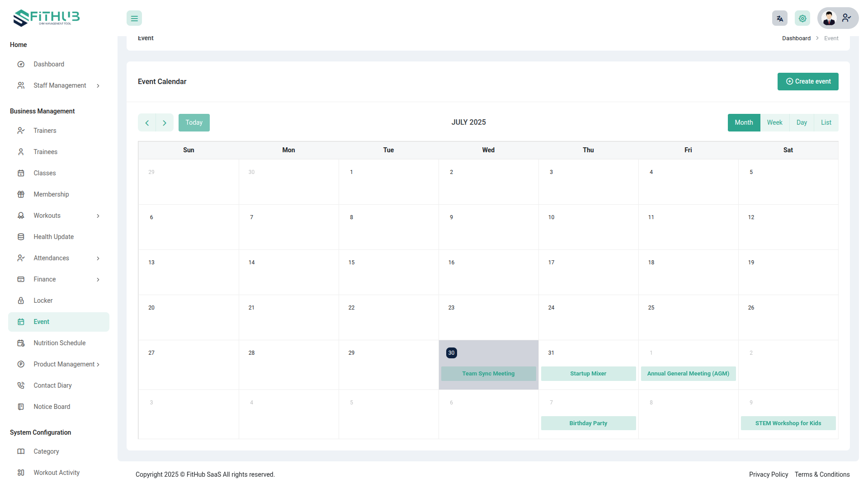Click the Locker padlock icon
The width and height of the screenshot is (868, 488).
tap(21, 300)
